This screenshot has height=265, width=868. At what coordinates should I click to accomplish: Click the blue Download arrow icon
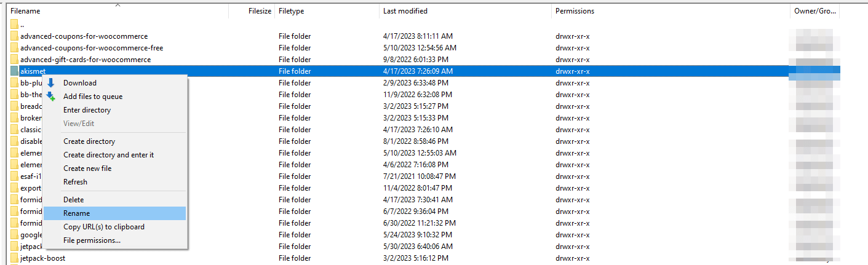pyautogui.click(x=51, y=83)
